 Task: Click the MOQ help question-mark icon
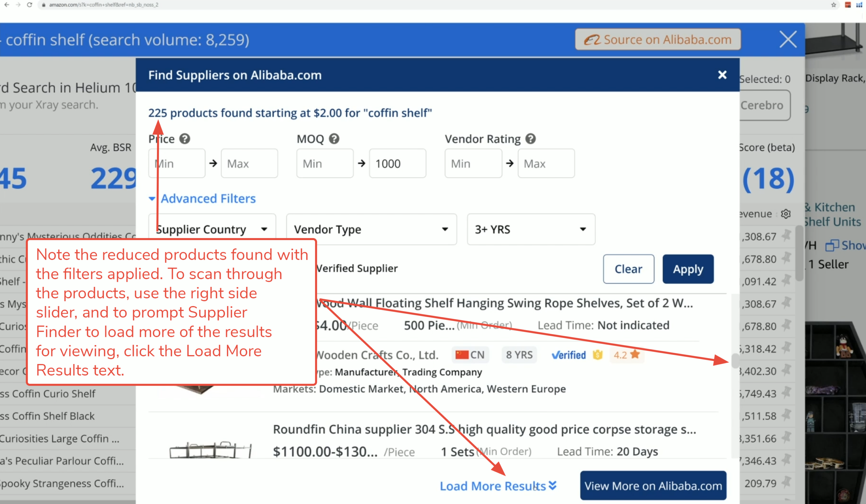click(334, 139)
